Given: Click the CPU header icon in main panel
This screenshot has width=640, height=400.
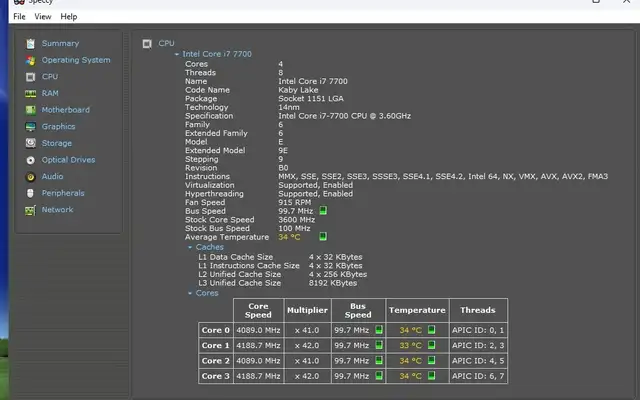Looking at the screenshot, I should [x=147, y=44].
